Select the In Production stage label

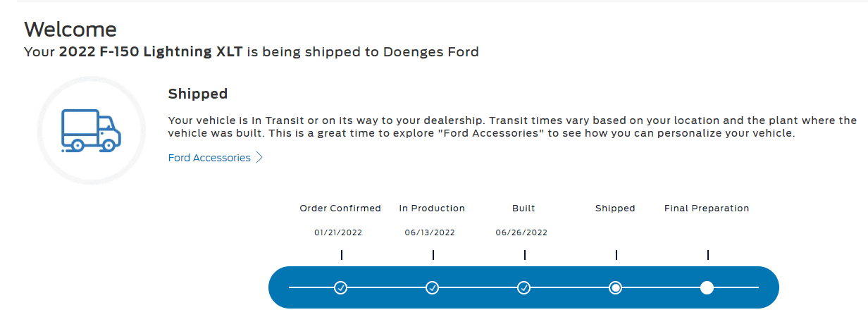(x=432, y=209)
